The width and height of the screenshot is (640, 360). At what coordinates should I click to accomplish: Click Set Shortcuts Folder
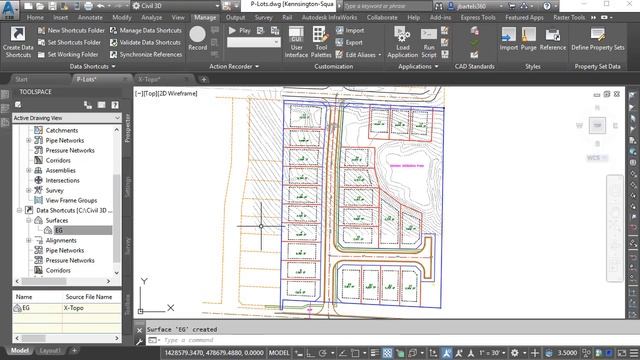[69, 42]
